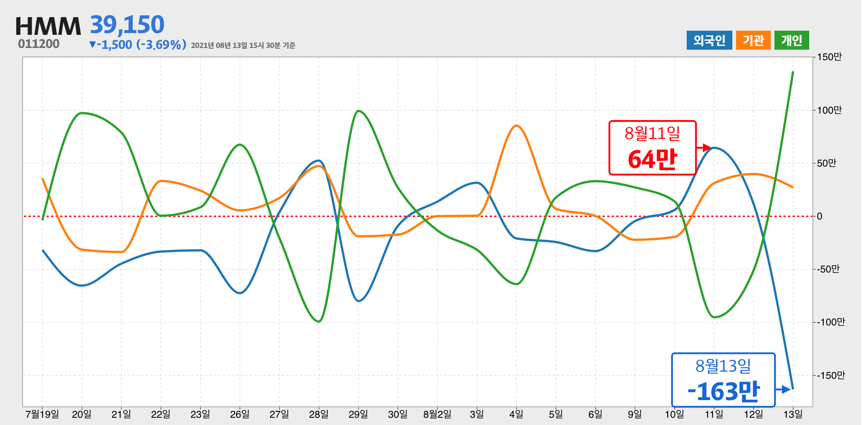Screen dimensions: 868x425
Task: Click the blue line peak at 11일
Action: click(x=714, y=148)
